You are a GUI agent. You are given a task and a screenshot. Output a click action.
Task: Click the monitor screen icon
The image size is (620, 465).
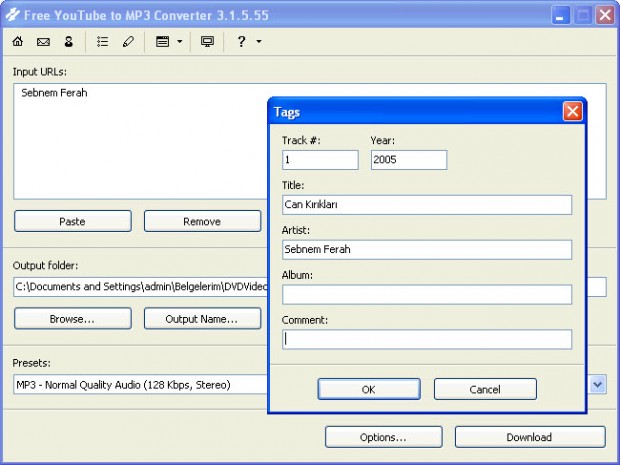[x=207, y=42]
